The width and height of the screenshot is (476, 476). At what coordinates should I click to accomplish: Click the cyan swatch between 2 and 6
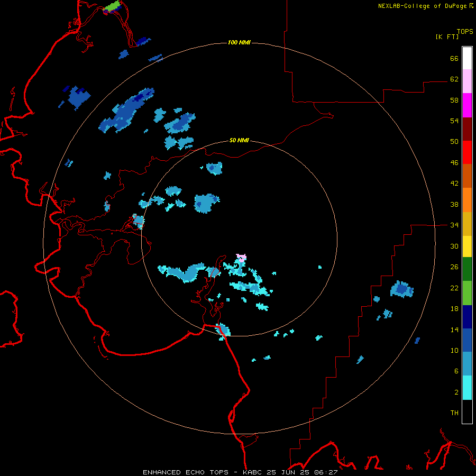coord(467,388)
